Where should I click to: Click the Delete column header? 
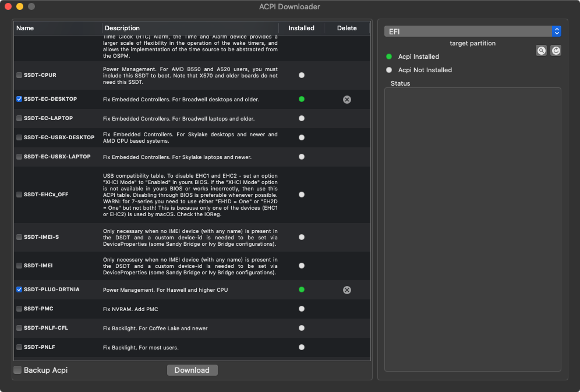coord(346,28)
